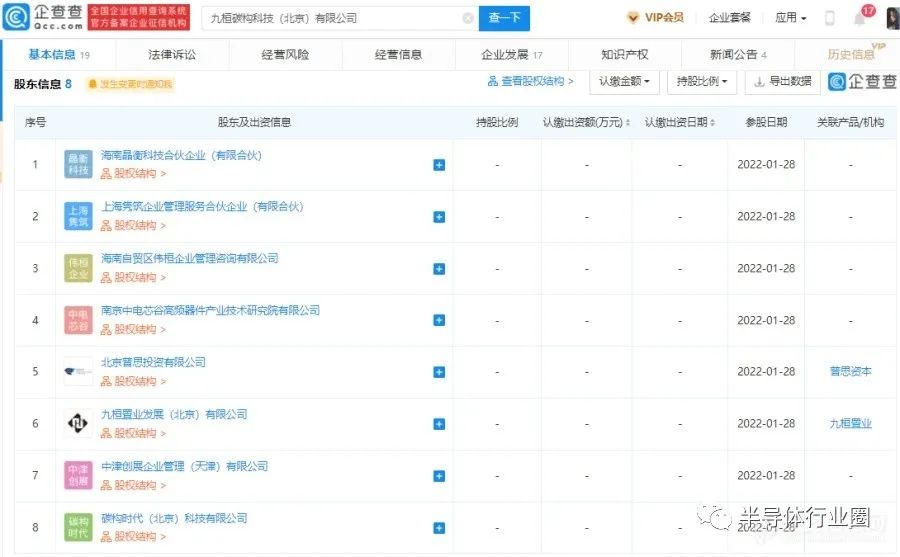The image size is (900, 557).
Task: Open the 普思资本 related institution link
Action: pyautogui.click(x=851, y=372)
